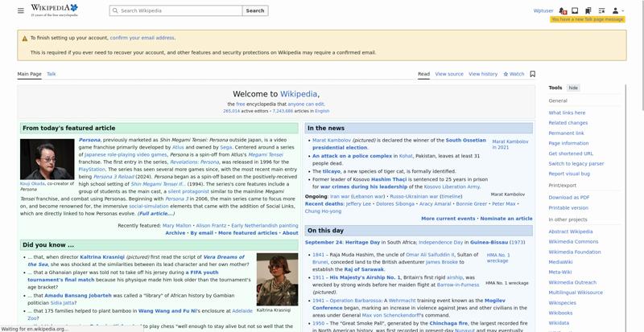Viewport: 644px width, 332px height.
Task: Click Permanent link in Tools
Action: (566, 133)
